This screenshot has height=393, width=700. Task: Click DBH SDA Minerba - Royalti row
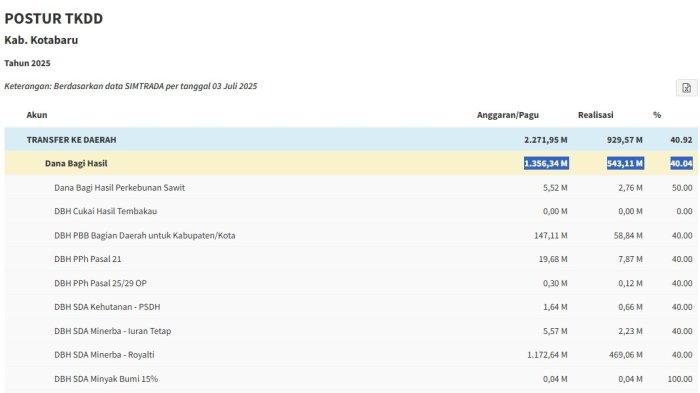tap(351, 355)
